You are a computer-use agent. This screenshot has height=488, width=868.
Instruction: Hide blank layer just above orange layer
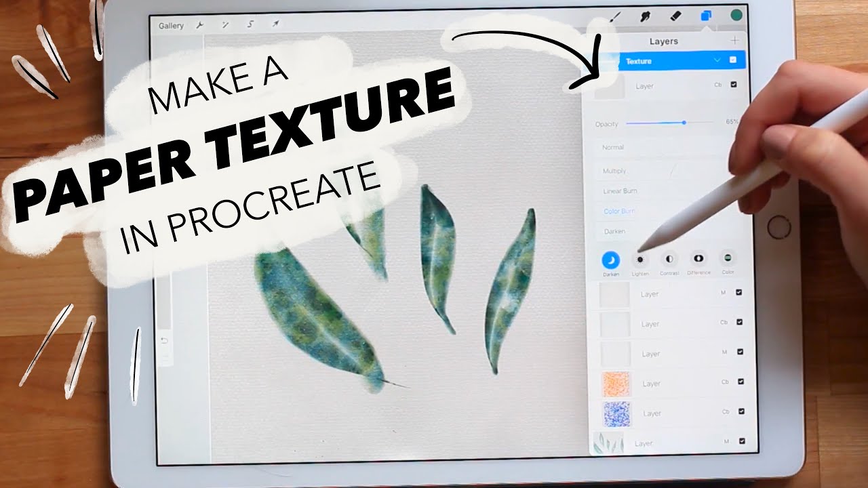740,352
